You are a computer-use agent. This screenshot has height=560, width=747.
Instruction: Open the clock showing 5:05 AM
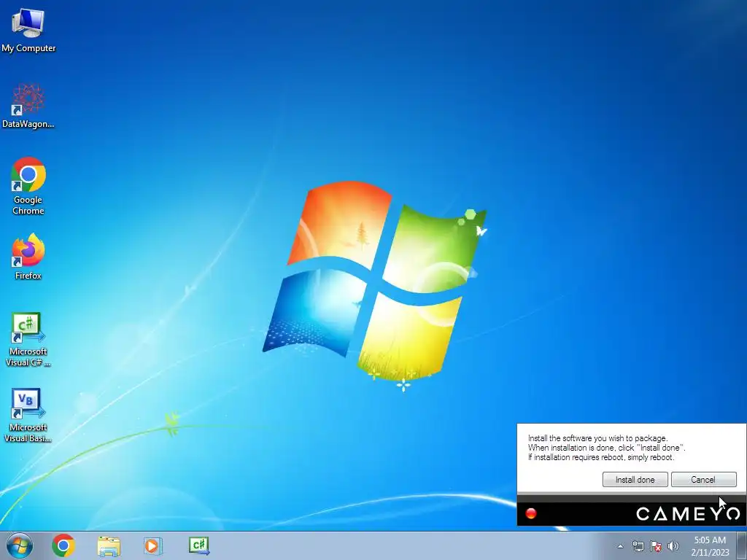(710, 546)
